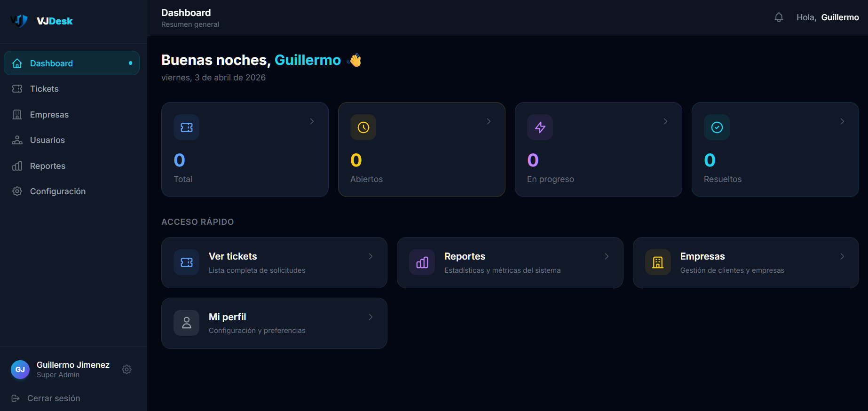This screenshot has width=868, height=411.
Task: Click the lightning icon on En progreso card
Action: click(540, 127)
